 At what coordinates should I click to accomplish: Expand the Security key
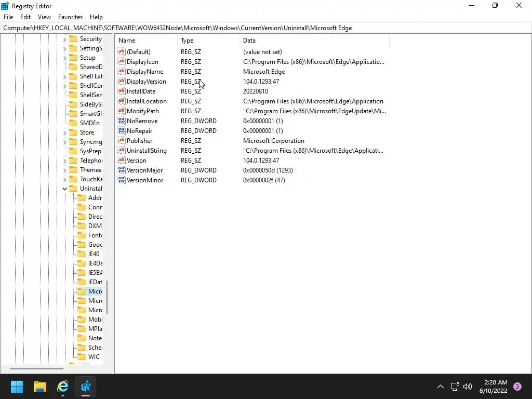click(x=64, y=39)
